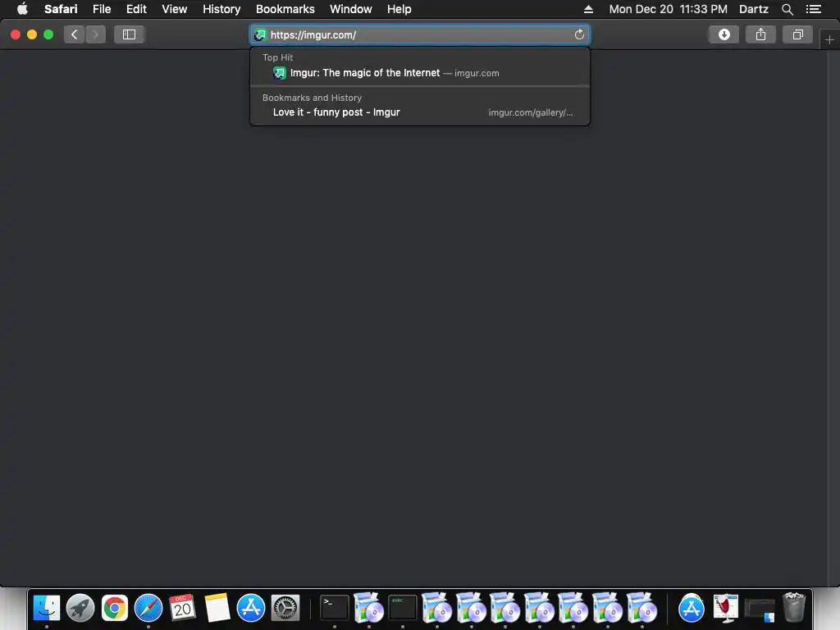Screen dimensions: 840x630
Task: Open the dark exec script icon in Dock
Action: pyautogui.click(x=402, y=608)
